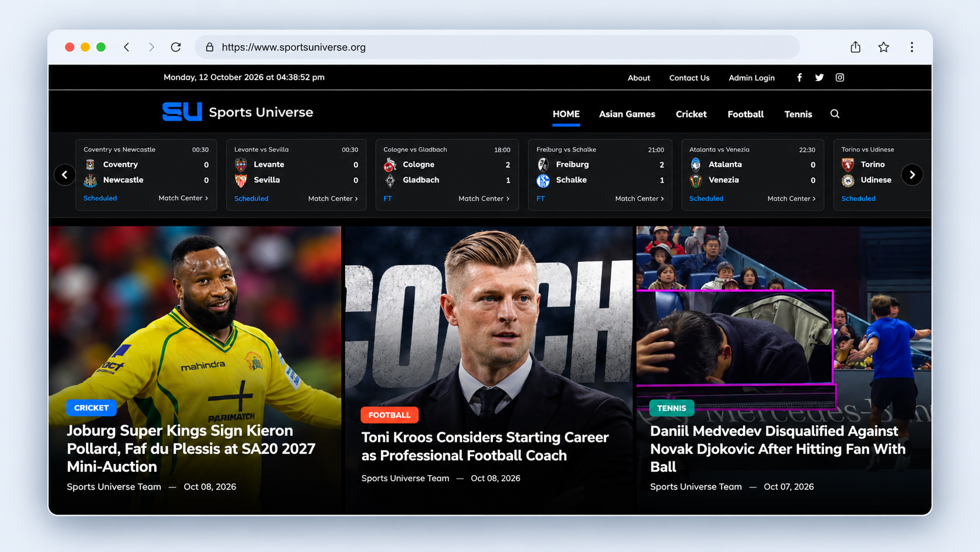Click the Schalke team crest
Viewport: 980px width, 552px height.
(x=543, y=180)
